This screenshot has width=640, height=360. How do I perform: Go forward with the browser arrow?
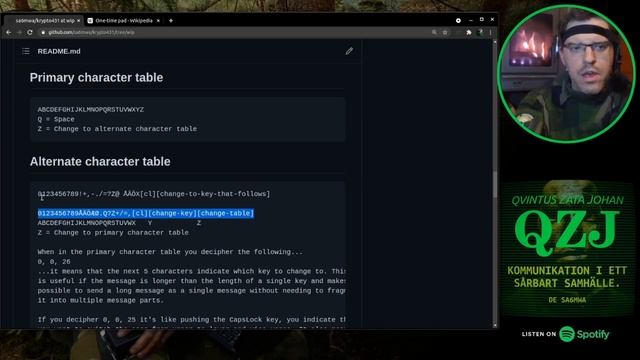[19, 32]
